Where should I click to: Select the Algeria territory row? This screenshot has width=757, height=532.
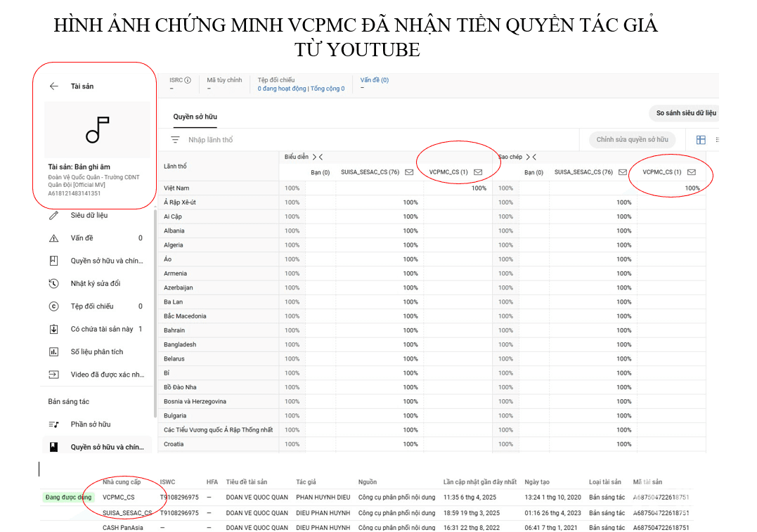click(x=432, y=245)
